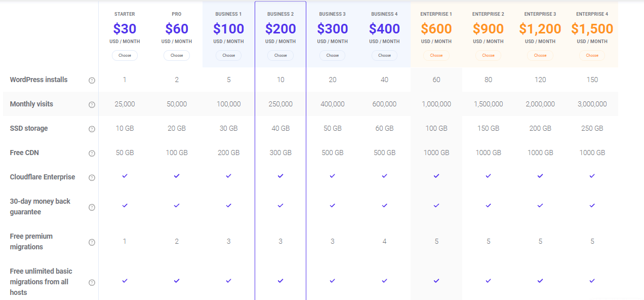Click the Free CDN question mark icon
This screenshot has width=644, height=300.
coord(92,153)
